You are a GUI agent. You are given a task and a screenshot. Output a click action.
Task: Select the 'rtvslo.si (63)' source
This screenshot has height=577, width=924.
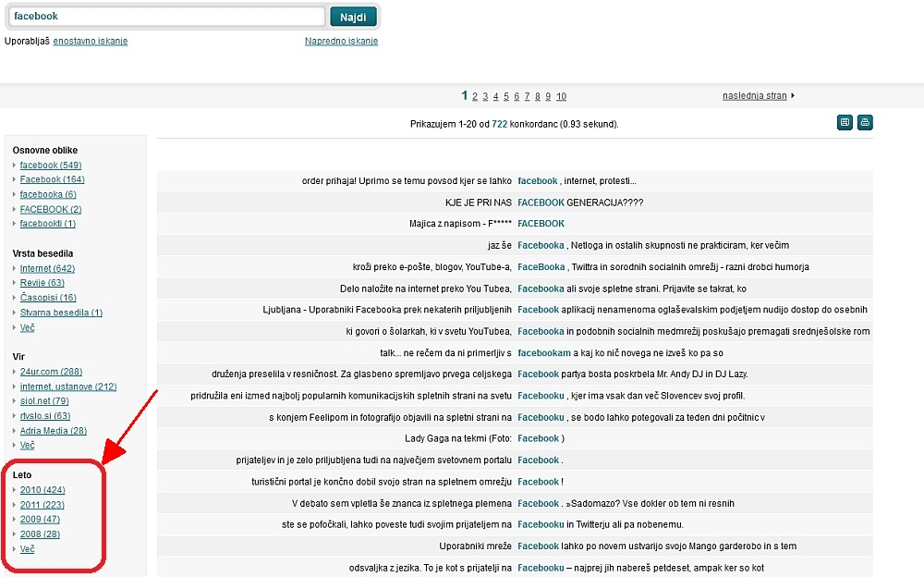point(45,415)
